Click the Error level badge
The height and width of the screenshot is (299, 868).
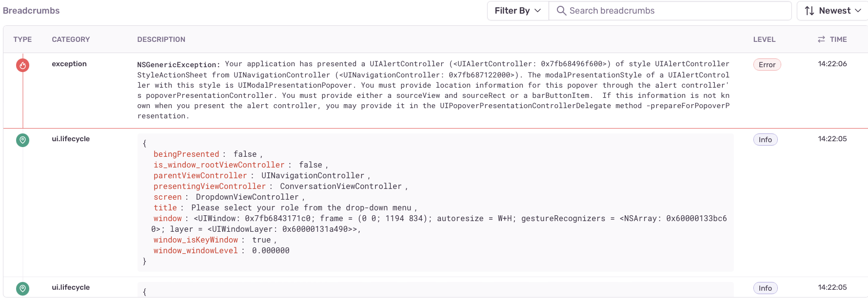click(767, 65)
